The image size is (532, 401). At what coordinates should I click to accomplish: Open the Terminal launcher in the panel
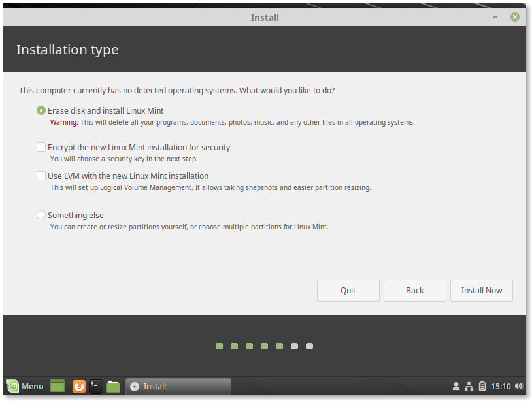[x=95, y=387]
